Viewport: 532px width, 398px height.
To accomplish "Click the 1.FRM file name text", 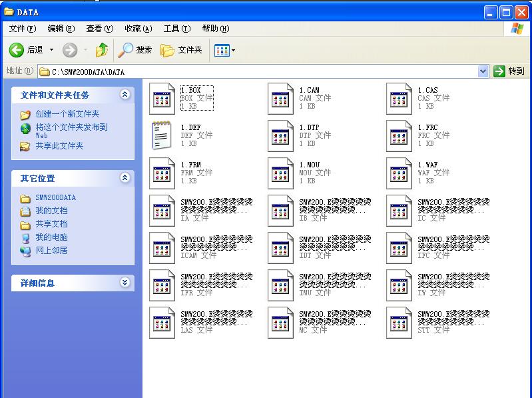I will click(190, 165).
